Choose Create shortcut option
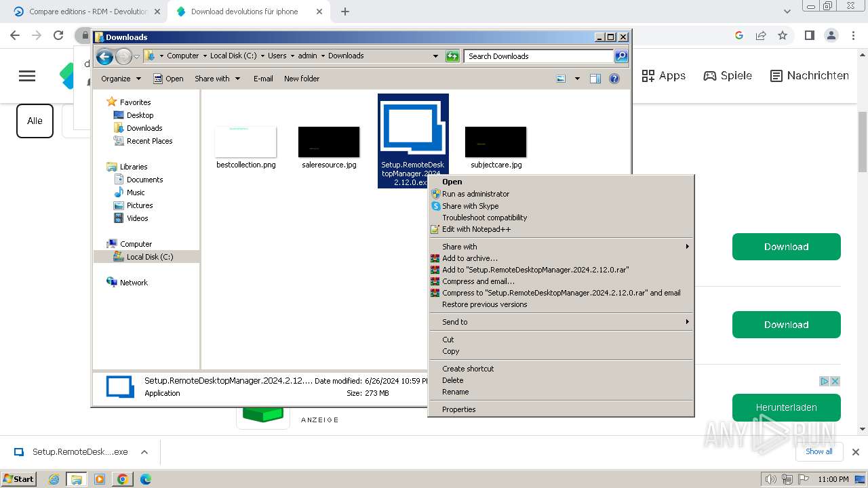Screen dimensions: 868x488 (561, 369)
